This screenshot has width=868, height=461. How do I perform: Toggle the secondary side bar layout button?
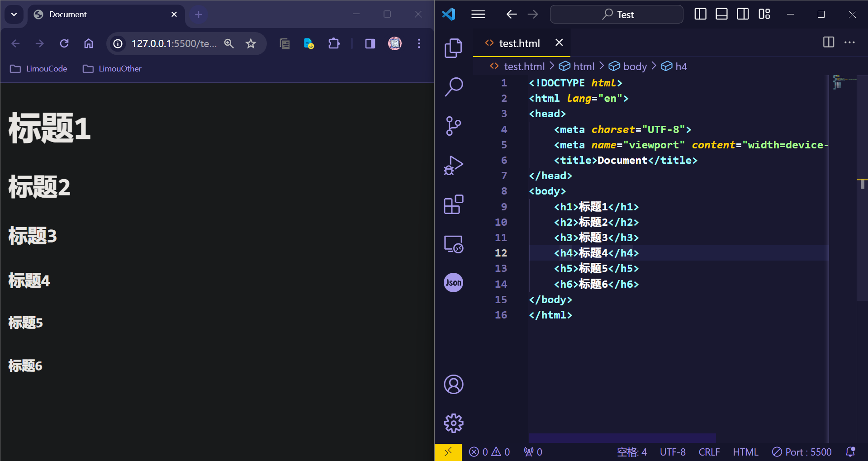743,14
